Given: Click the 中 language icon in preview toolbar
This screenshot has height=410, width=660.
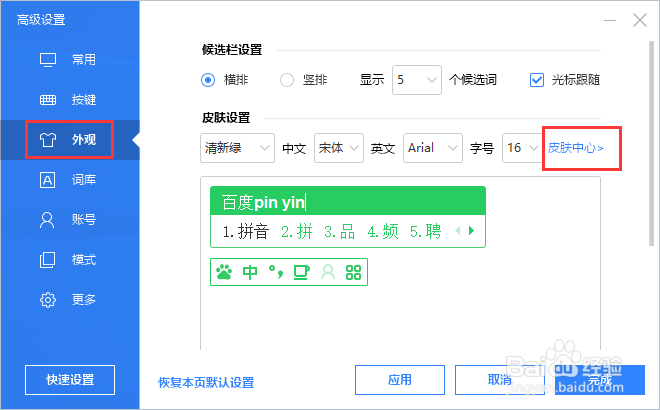Looking at the screenshot, I should 250,272.
